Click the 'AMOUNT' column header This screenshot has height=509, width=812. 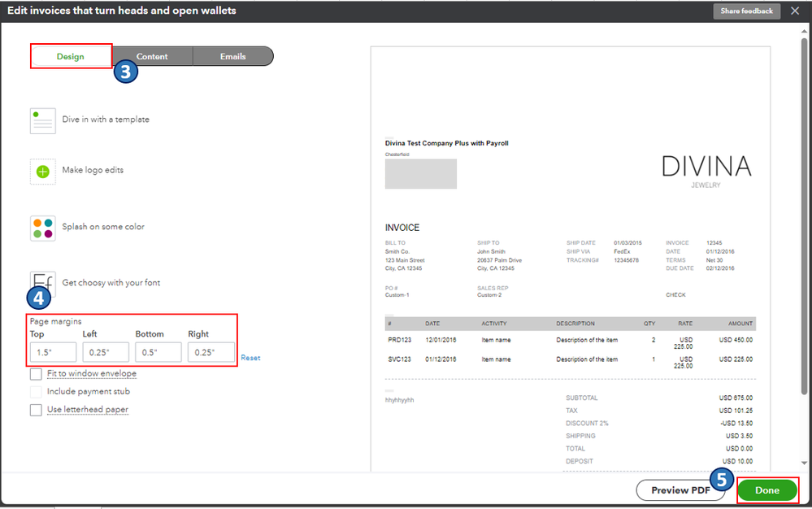[x=740, y=324]
